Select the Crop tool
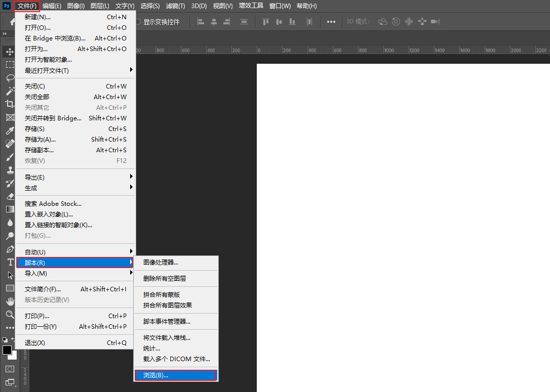The height and width of the screenshot is (392, 550). [x=10, y=104]
